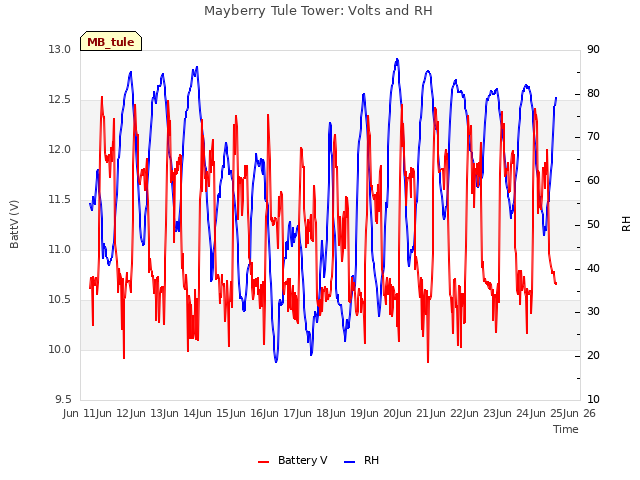Click the MB_tule annotation label
The width and height of the screenshot is (640, 480).
pos(111,42)
